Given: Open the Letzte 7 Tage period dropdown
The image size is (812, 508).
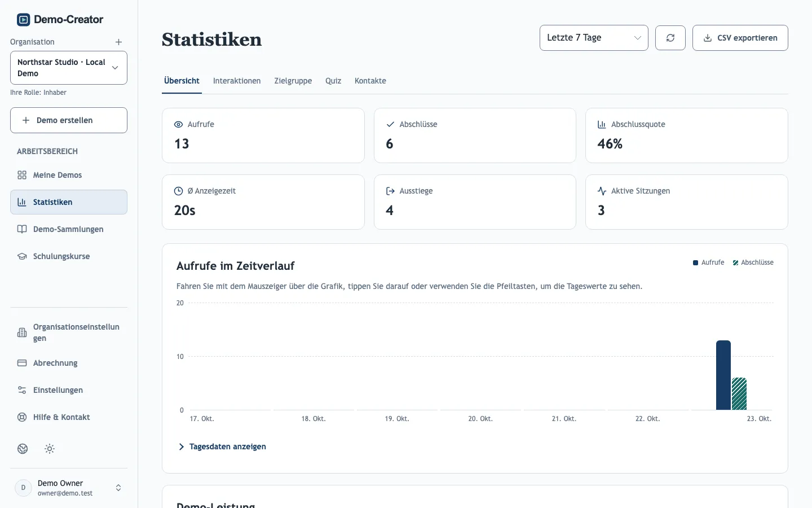Looking at the screenshot, I should coord(594,38).
